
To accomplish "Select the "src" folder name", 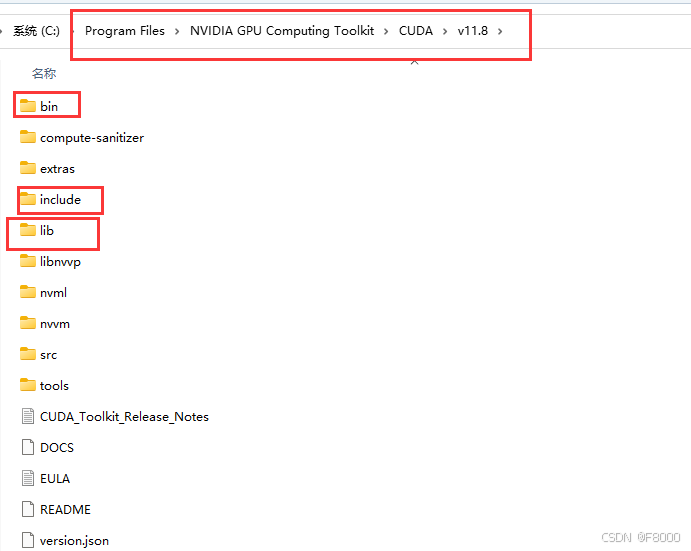I will click(48, 354).
